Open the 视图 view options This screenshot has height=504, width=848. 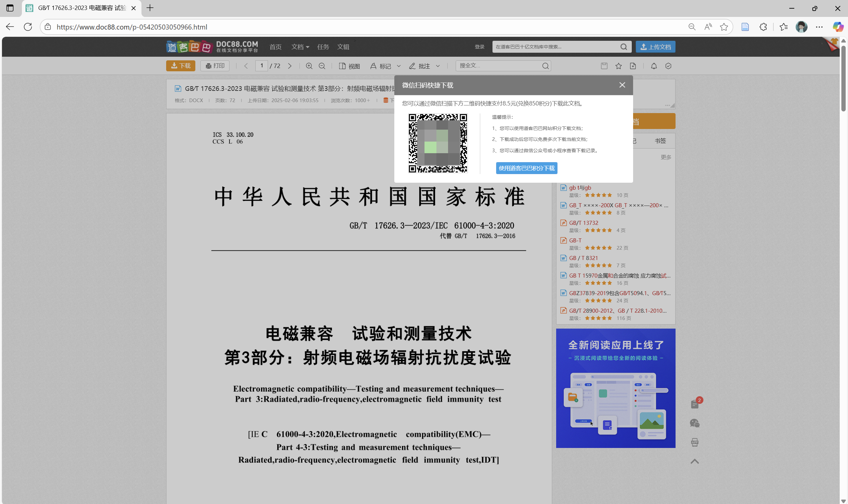tap(350, 66)
